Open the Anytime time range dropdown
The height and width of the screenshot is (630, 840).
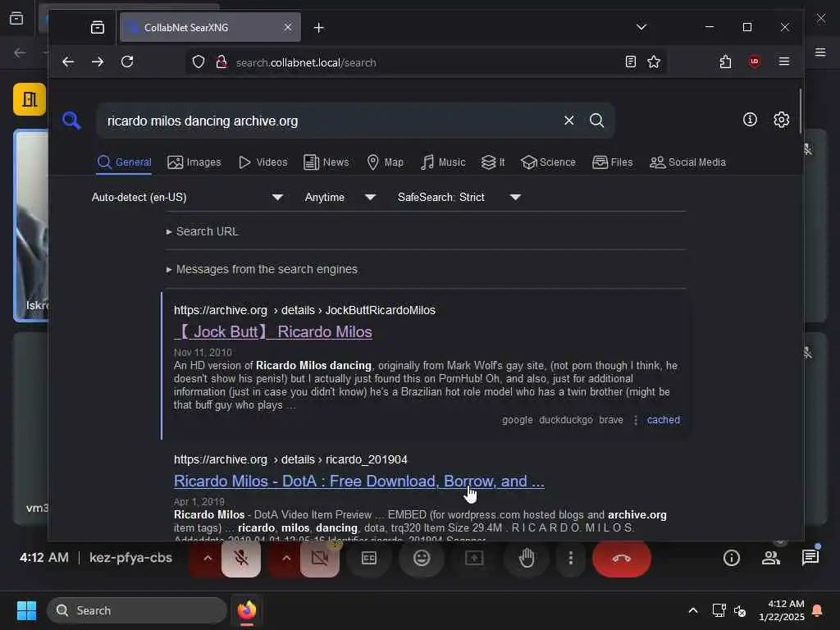(x=340, y=197)
